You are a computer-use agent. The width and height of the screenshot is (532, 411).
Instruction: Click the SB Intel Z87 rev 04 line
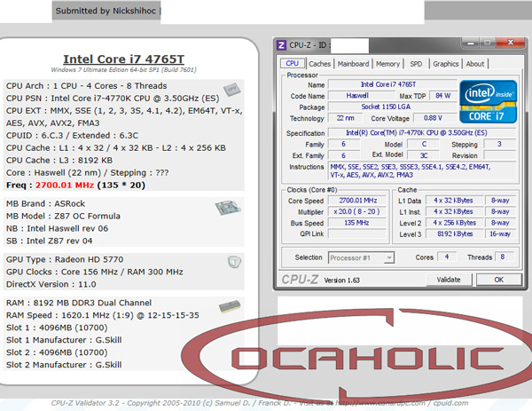[49, 241]
